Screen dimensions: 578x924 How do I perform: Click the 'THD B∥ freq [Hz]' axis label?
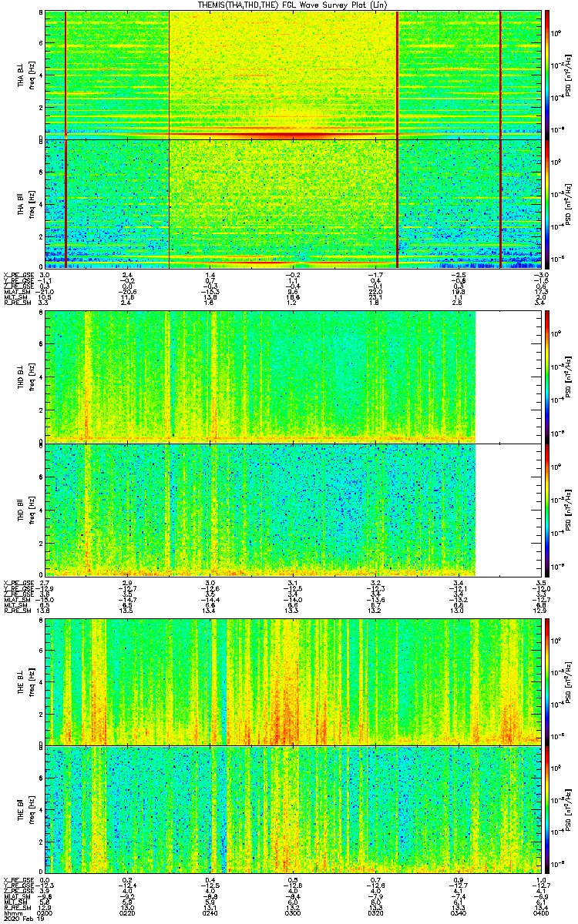tap(25, 509)
